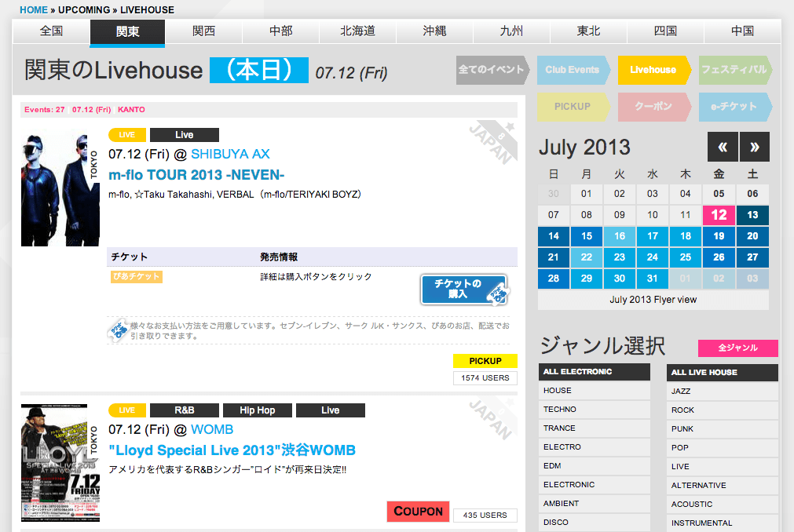Viewport: 794px width, 532px height.
Task: Click the 1574 USERS count box
Action: (485, 377)
